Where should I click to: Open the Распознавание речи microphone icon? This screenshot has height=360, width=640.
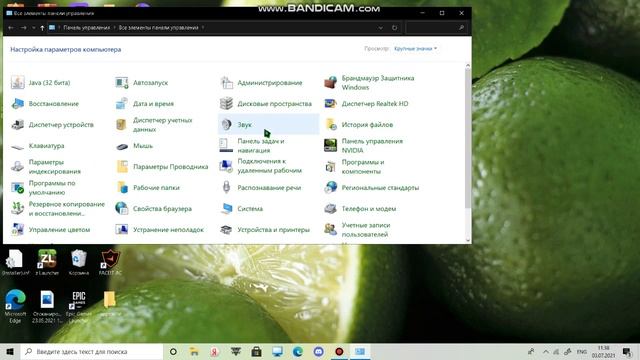click(226, 188)
